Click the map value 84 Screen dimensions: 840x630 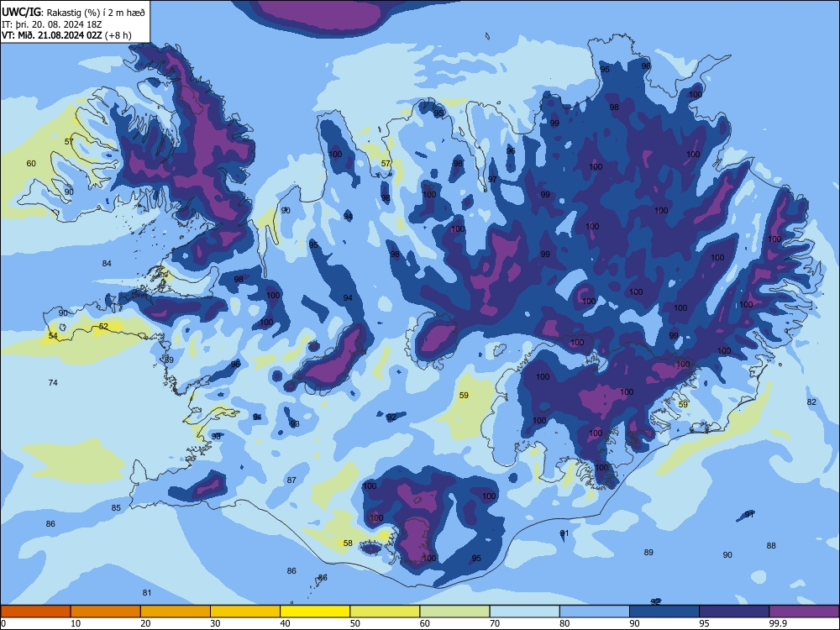pyautogui.click(x=107, y=263)
